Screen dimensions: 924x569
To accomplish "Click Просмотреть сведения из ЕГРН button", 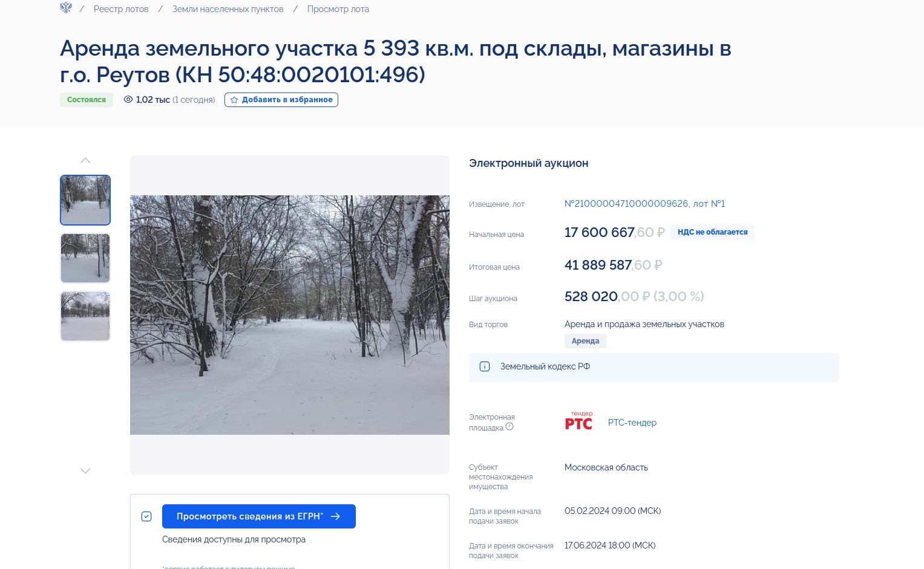I will (x=259, y=516).
